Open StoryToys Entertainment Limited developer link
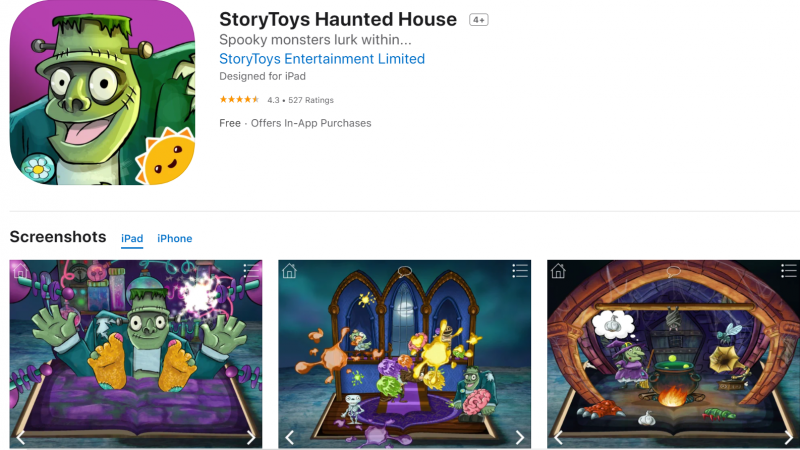800x450 pixels. pos(322,59)
